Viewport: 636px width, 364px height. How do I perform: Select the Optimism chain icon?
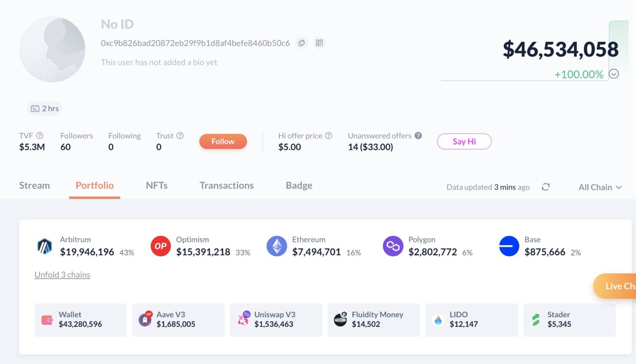coord(161,246)
